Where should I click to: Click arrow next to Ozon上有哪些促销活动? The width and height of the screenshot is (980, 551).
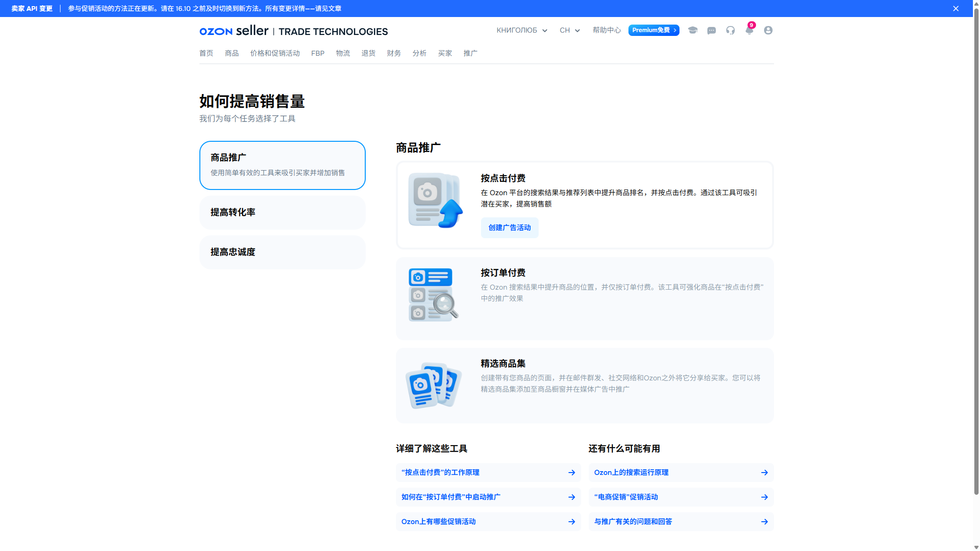(x=572, y=522)
